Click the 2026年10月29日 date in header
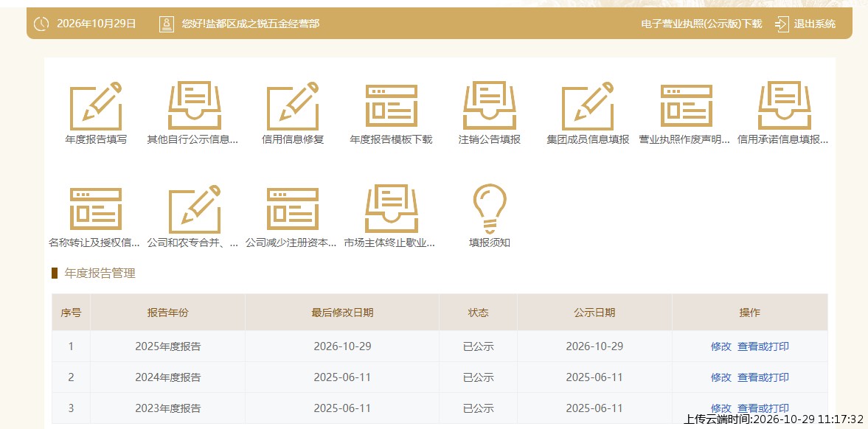Viewport: 868px width, 429px height. pos(97,24)
